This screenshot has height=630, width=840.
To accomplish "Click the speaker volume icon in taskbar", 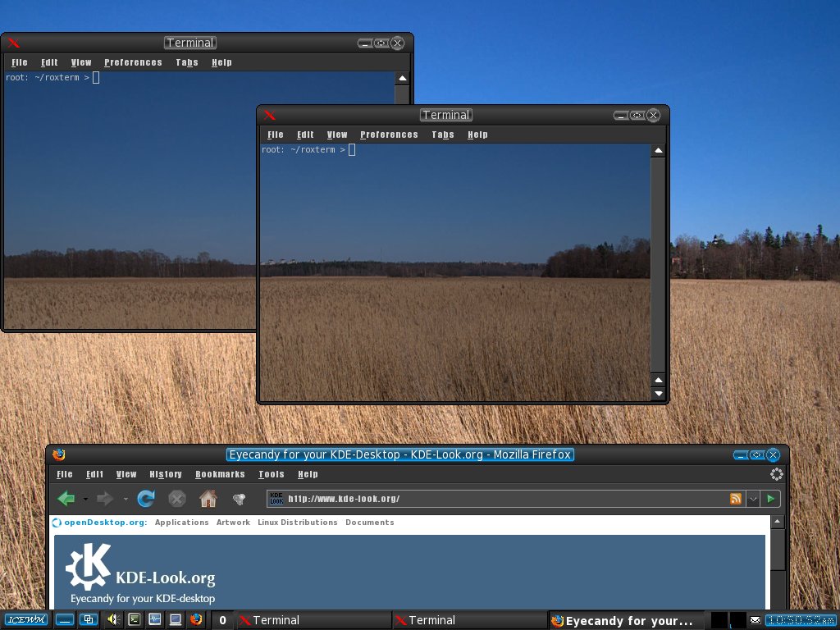I will pyautogui.click(x=112, y=620).
